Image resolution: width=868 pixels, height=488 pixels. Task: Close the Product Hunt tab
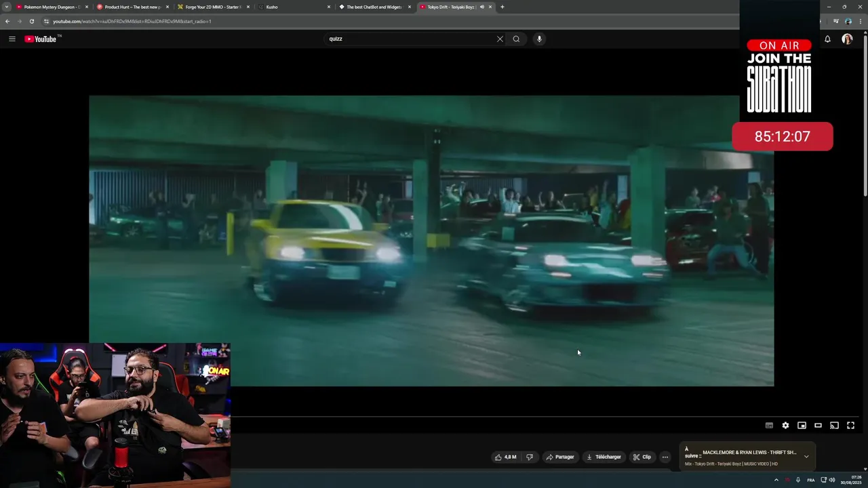click(167, 7)
